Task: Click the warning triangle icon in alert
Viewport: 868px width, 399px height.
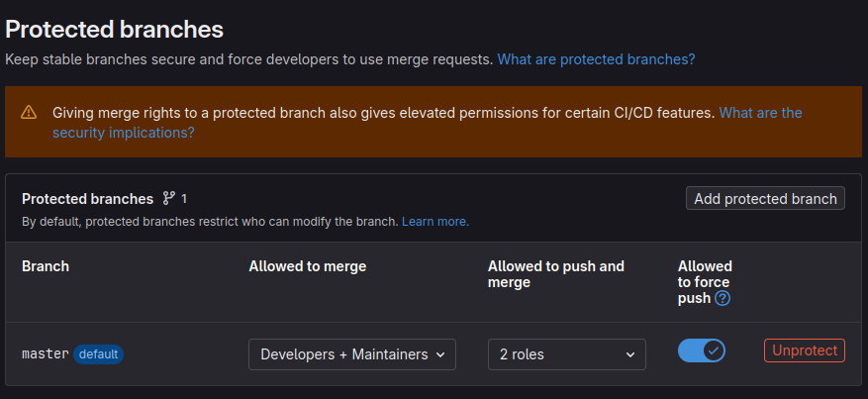Action: point(29,113)
